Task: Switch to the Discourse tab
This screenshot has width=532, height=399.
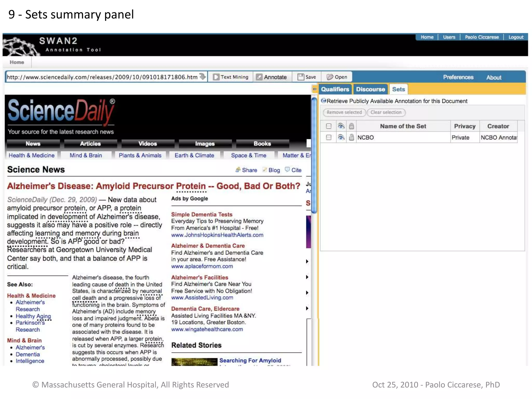Action: [x=370, y=89]
